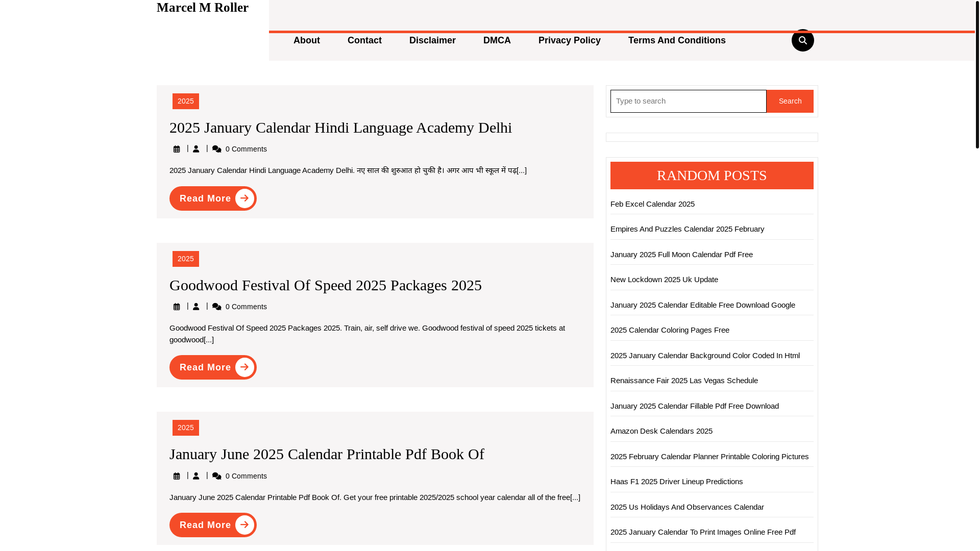This screenshot has height=551, width=980.
Task: Open New Lockdown 2025 Uk Update post
Action: (664, 279)
